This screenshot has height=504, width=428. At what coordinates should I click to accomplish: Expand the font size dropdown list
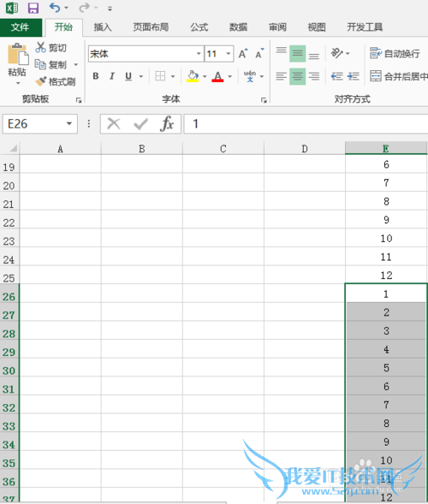[x=229, y=54]
